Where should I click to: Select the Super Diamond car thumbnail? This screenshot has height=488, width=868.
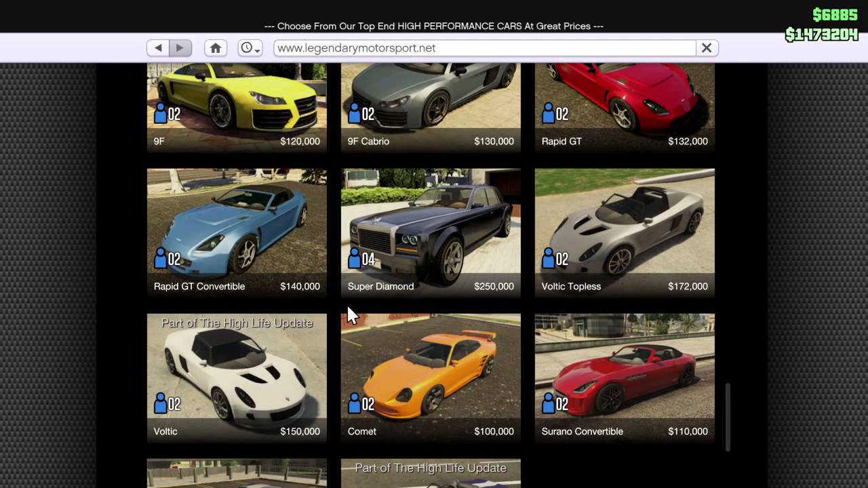[x=431, y=232]
